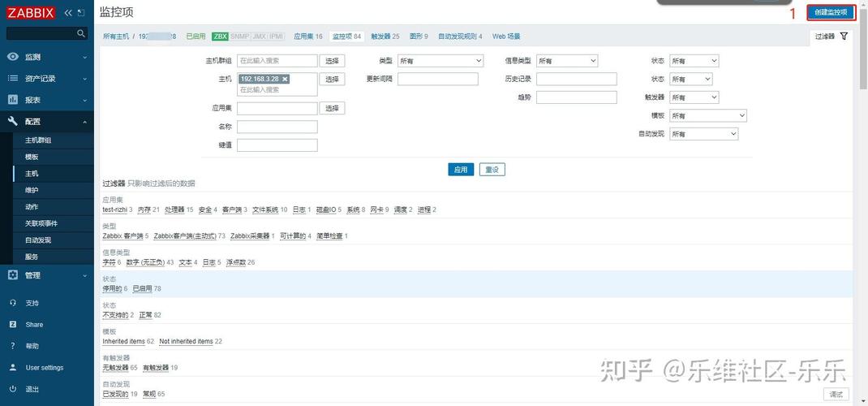Open 服务 in the sidebar
The width and height of the screenshot is (868, 406).
[x=32, y=257]
